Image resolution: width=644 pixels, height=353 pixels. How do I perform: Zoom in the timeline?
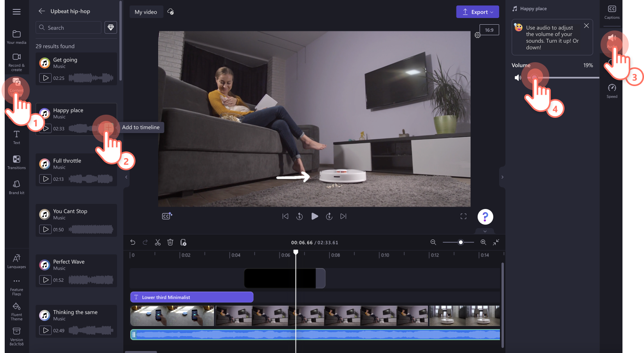point(483,243)
